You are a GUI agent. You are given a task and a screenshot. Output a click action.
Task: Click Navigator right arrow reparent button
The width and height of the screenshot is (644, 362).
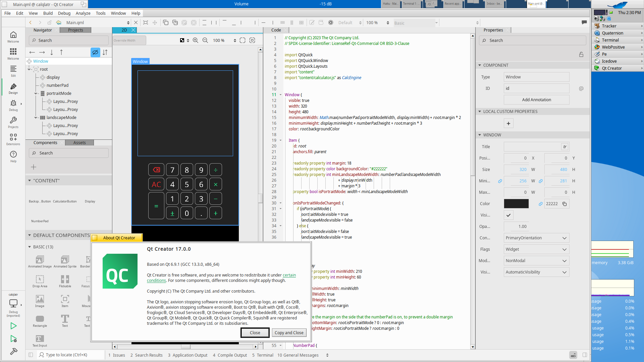(42, 52)
